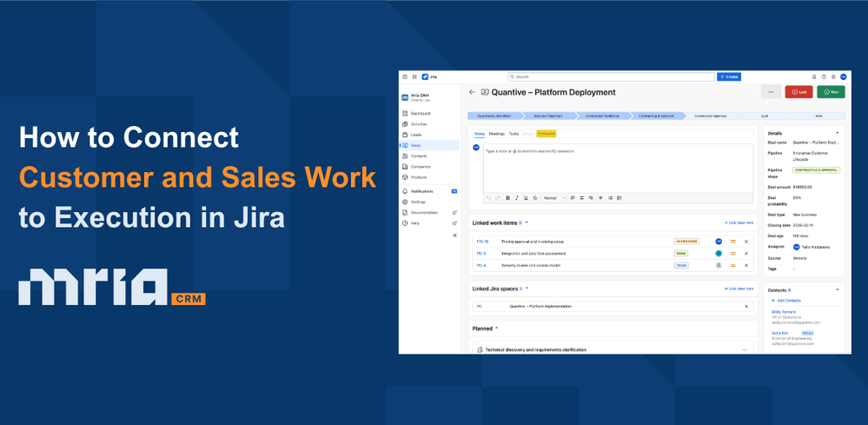Select the Contracting & Approval pipeline stage

(x=657, y=116)
